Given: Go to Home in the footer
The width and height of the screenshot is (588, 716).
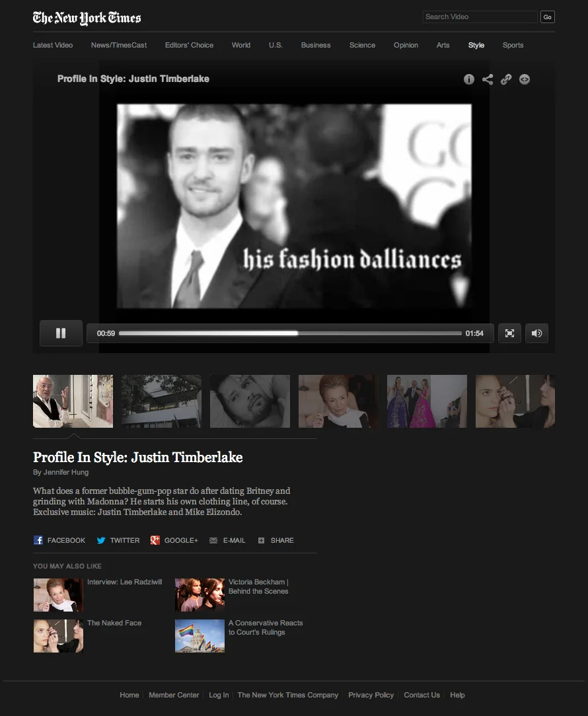Looking at the screenshot, I should 129,695.
